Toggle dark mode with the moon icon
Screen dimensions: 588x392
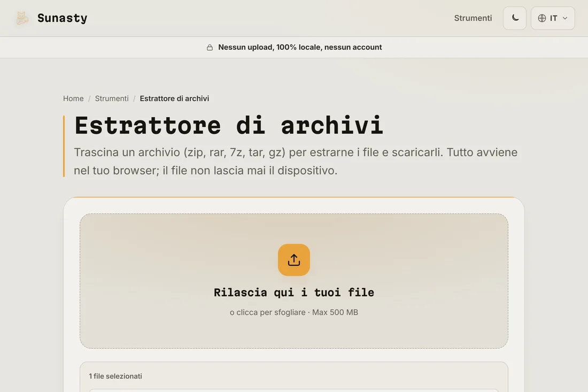coord(514,18)
